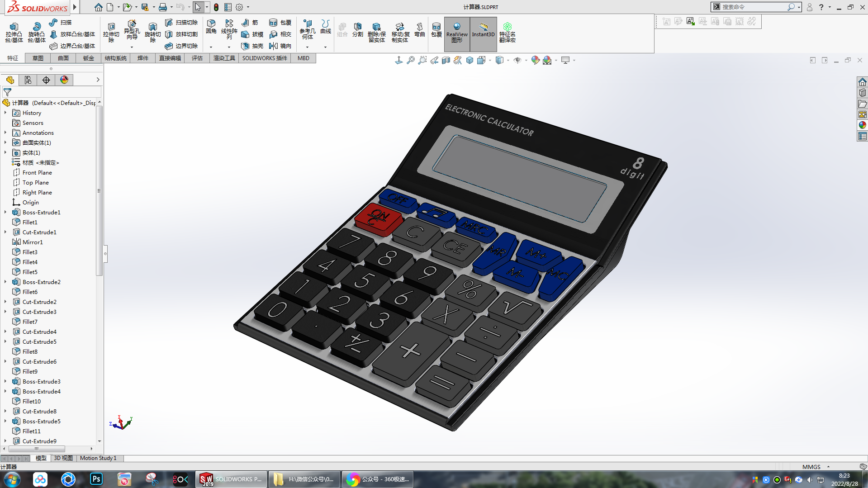Click the Curves tool (曲线)
Image resolution: width=868 pixels, height=488 pixels.
tap(326, 28)
